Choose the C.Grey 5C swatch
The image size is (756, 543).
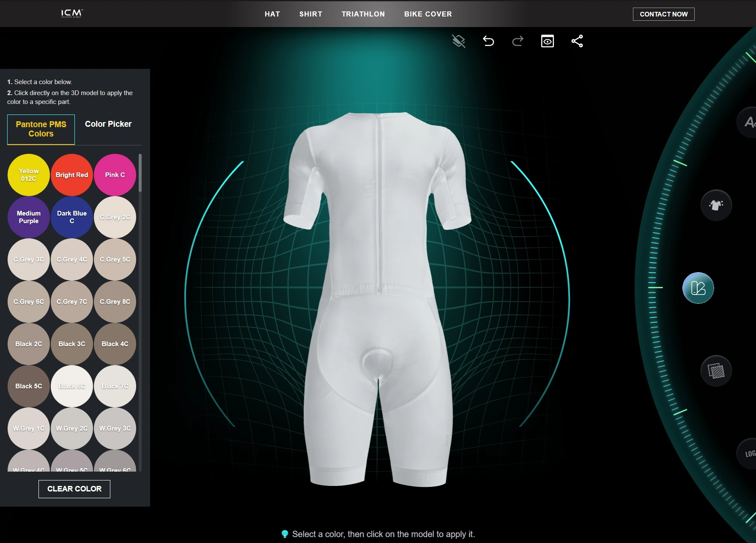click(x=115, y=259)
